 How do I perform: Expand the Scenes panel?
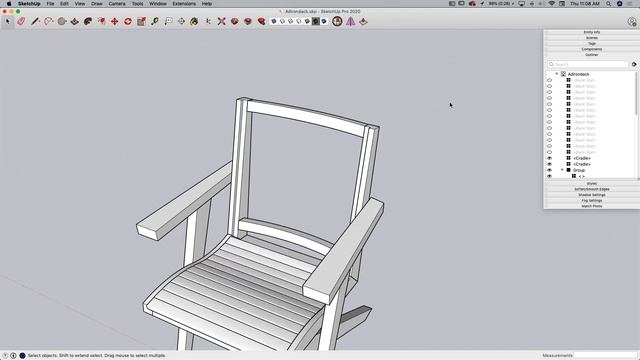(591, 38)
